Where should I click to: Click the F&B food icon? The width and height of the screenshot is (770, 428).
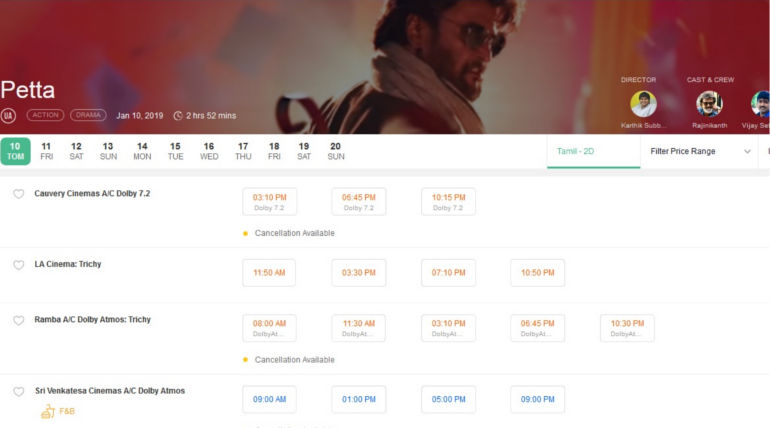(47, 411)
